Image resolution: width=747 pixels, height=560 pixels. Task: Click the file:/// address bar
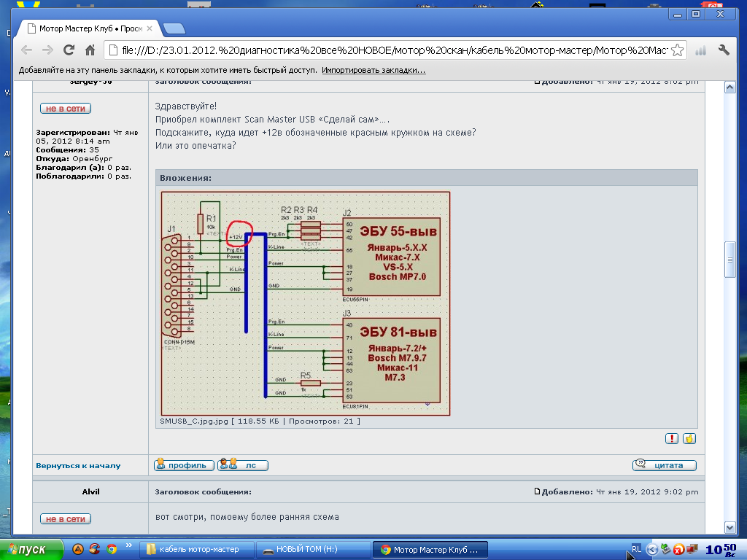(395, 50)
